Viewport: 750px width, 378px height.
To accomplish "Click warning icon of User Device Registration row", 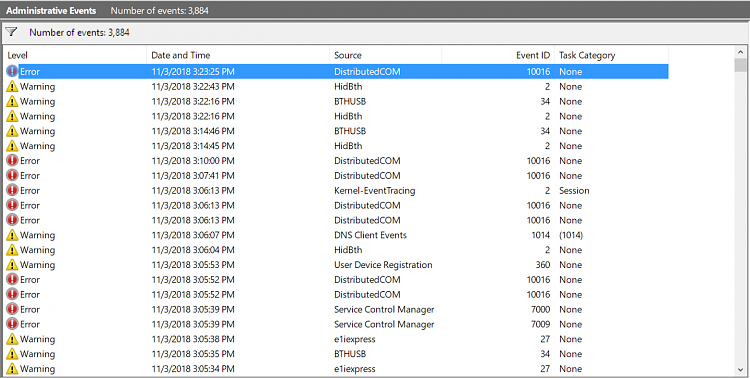I will [12, 265].
